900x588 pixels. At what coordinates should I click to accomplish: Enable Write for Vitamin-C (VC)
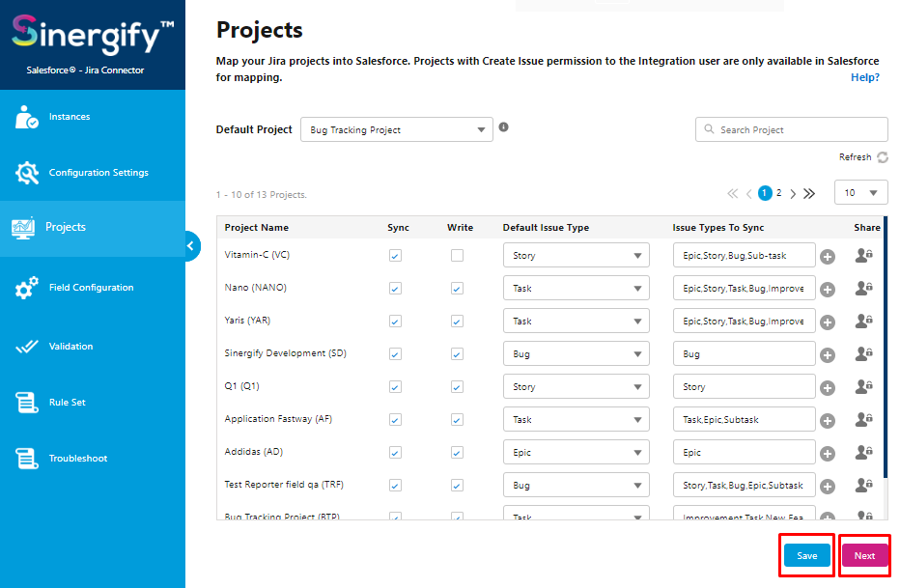pyautogui.click(x=457, y=255)
